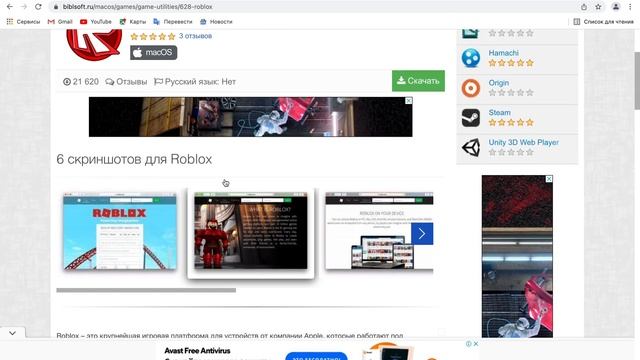
Task: Click the Roblox star rating
Action: point(153,36)
